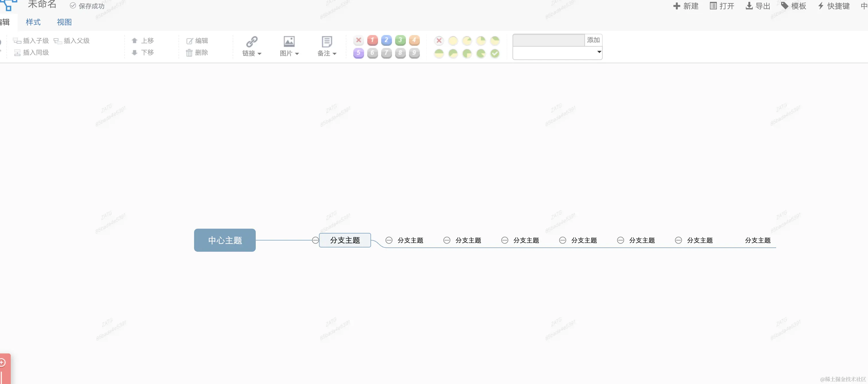Remove the priority with red X

(359, 40)
